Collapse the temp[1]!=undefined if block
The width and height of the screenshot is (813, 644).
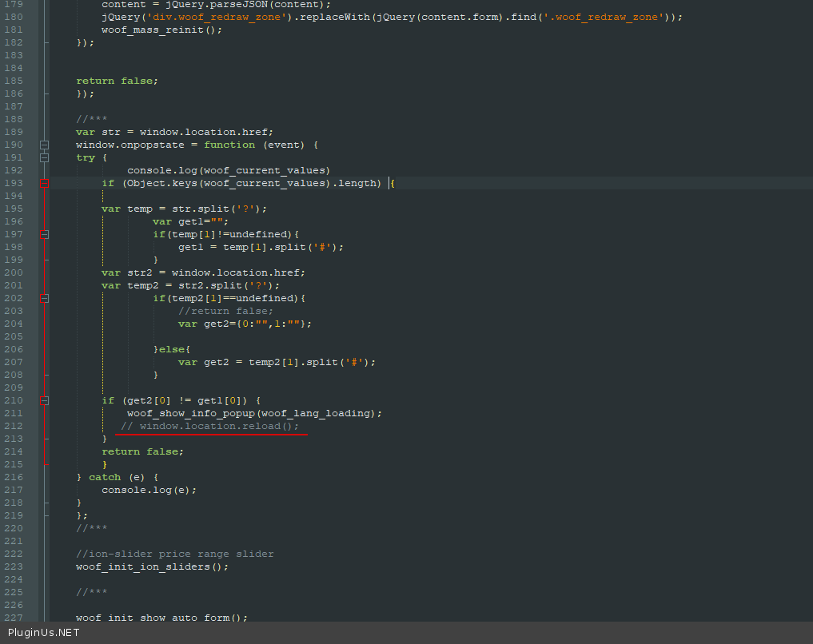coord(45,234)
